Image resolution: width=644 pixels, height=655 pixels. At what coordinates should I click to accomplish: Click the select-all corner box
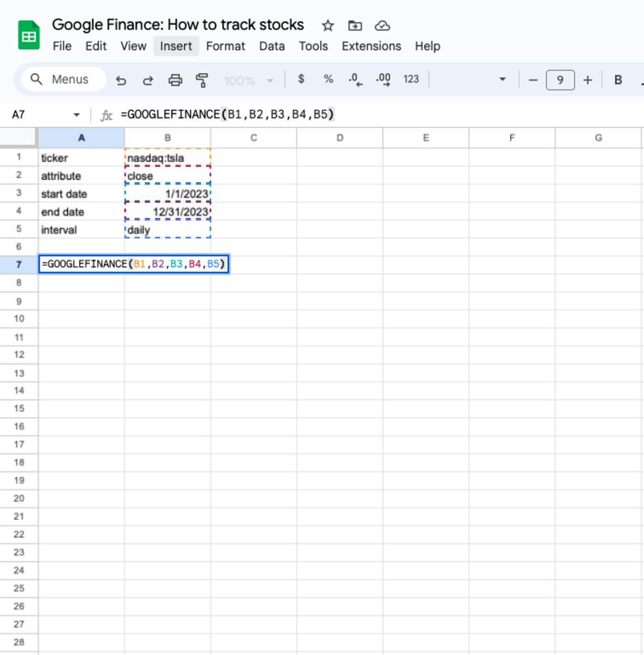(x=19, y=138)
